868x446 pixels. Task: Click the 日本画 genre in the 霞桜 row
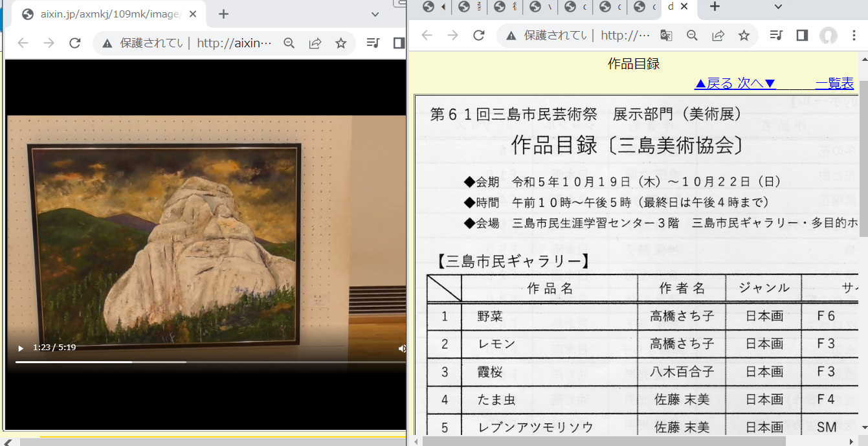[764, 372]
